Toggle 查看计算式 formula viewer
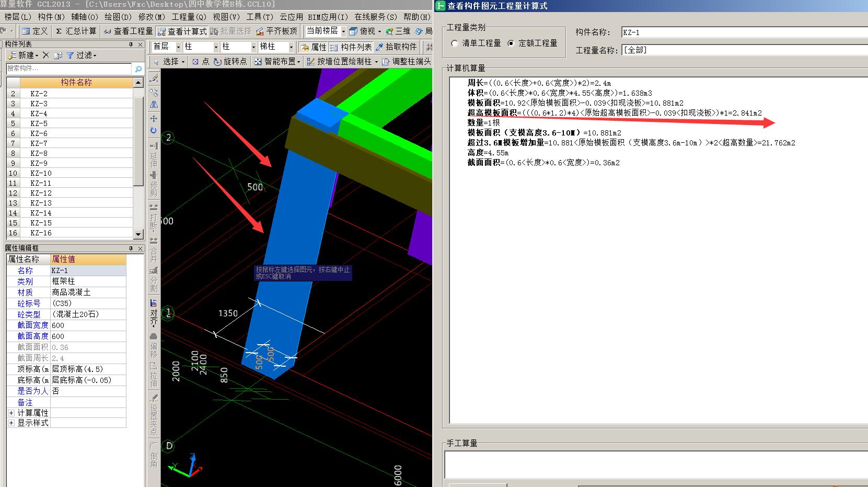Viewport: 868px width, 487px height. [x=182, y=31]
